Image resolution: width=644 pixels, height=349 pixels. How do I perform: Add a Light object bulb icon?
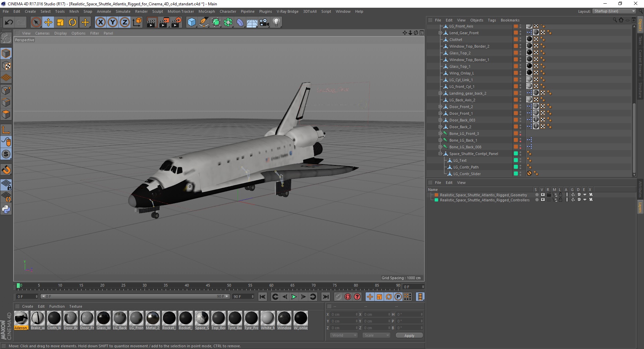(x=276, y=22)
